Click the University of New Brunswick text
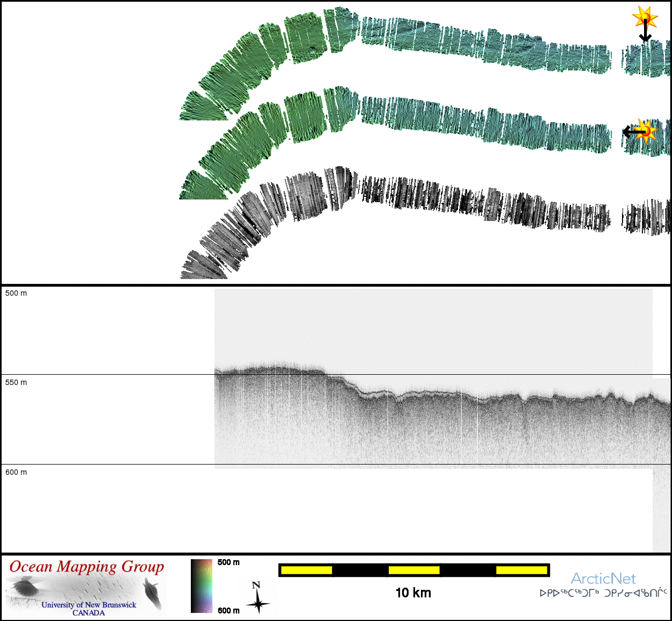 point(89,605)
